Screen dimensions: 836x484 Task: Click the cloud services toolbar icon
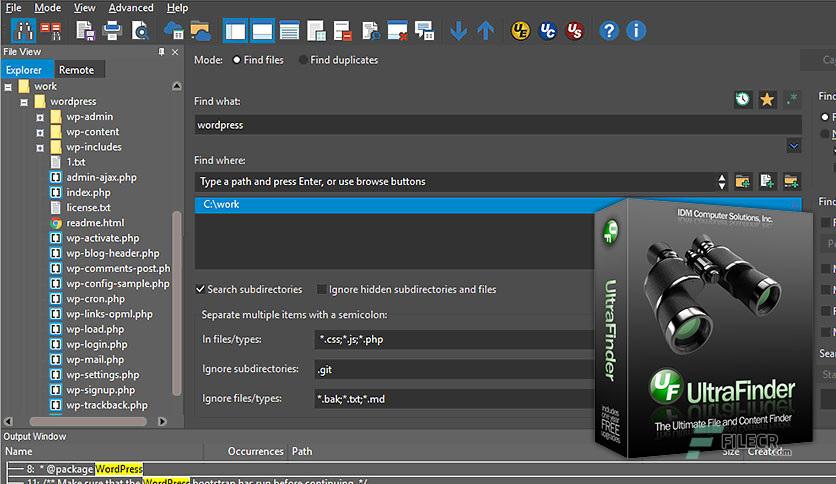point(174,31)
